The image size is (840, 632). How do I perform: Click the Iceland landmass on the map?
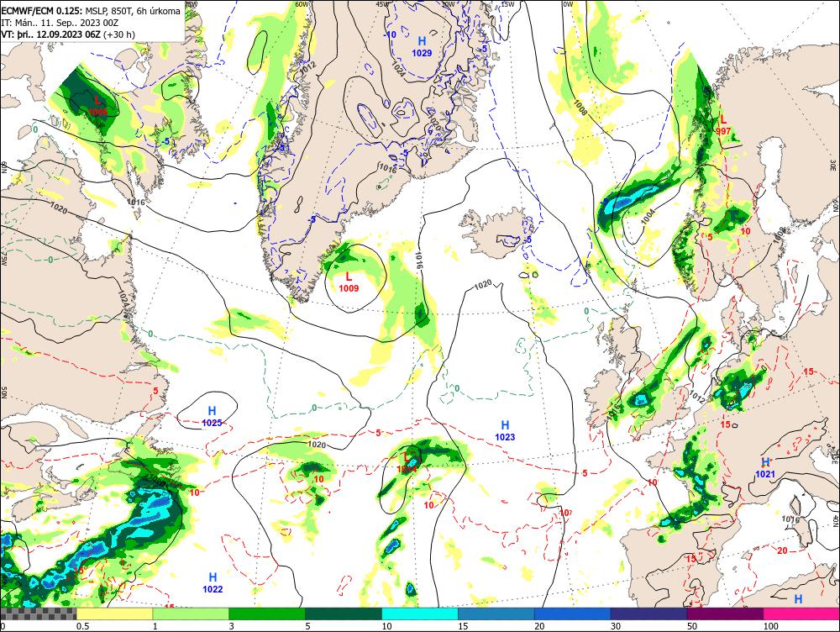(496, 233)
